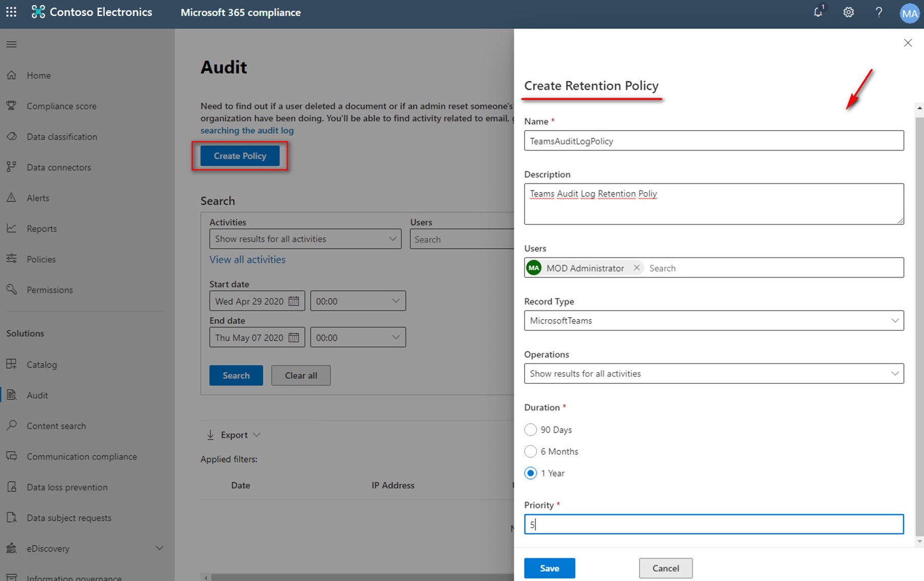The height and width of the screenshot is (581, 924).
Task: Remove MOD Administrator from Users
Action: (x=636, y=268)
